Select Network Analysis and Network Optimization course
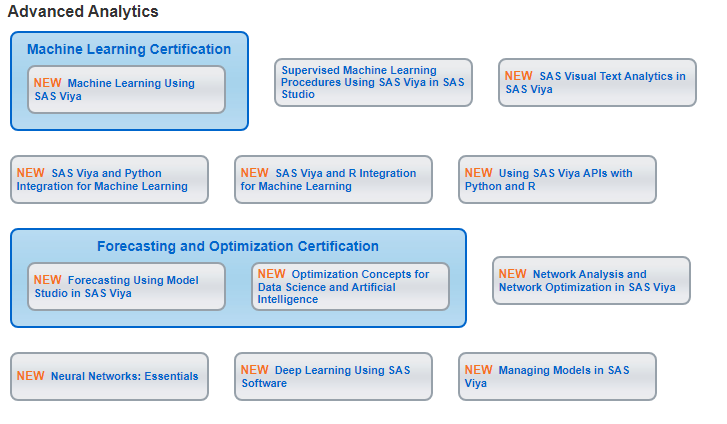Screen dimensions: 727x424 591,281
